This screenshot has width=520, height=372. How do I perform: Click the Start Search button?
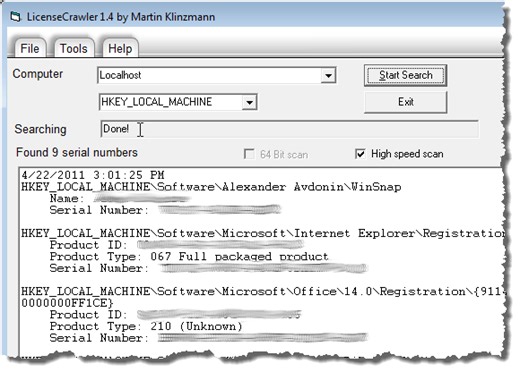(x=405, y=75)
